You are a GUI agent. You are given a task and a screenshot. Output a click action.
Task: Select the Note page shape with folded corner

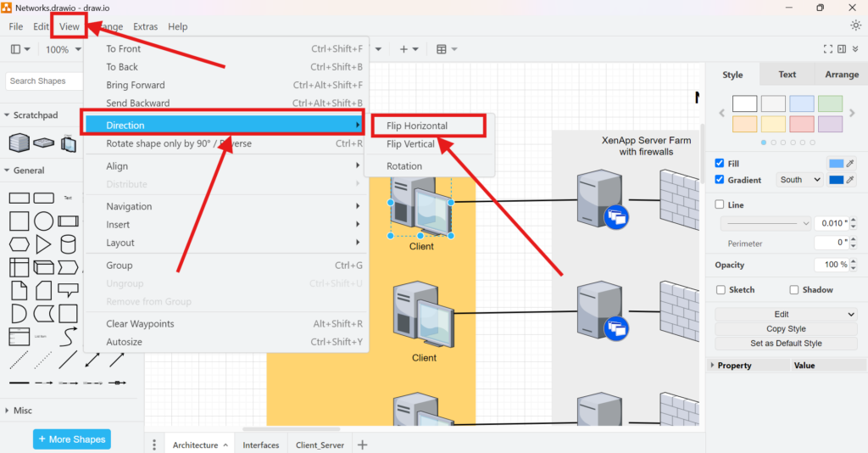(x=19, y=290)
